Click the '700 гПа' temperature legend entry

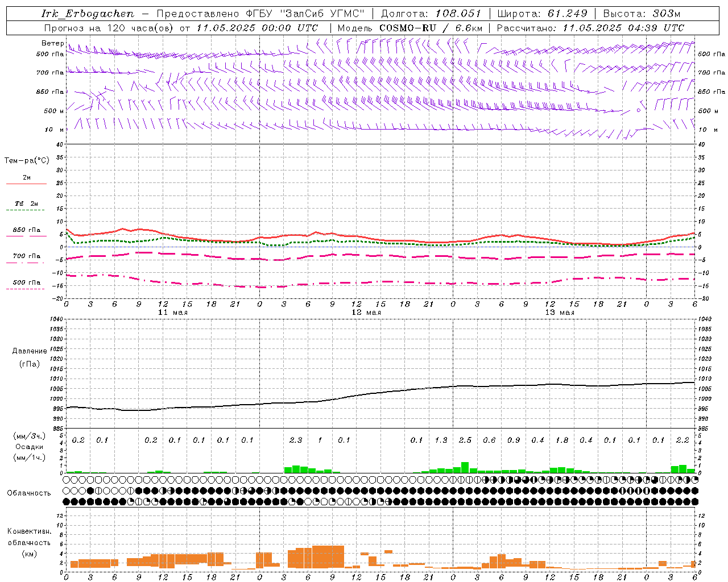point(27,256)
